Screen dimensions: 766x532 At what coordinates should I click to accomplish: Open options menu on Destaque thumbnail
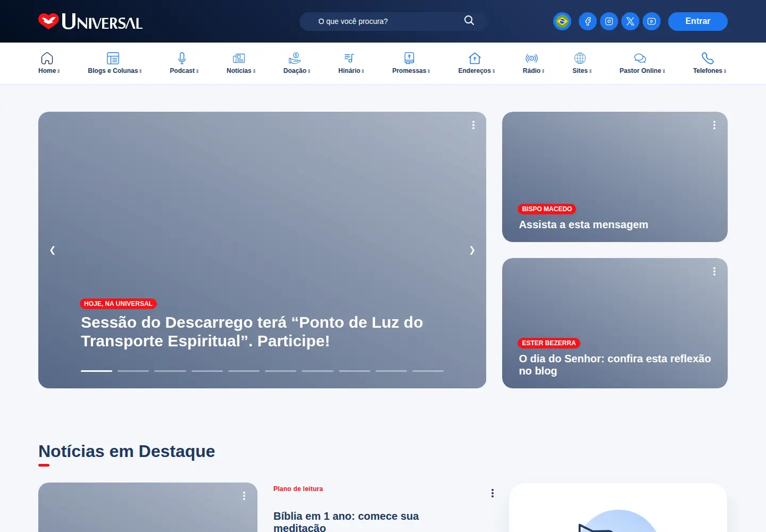tap(244, 496)
